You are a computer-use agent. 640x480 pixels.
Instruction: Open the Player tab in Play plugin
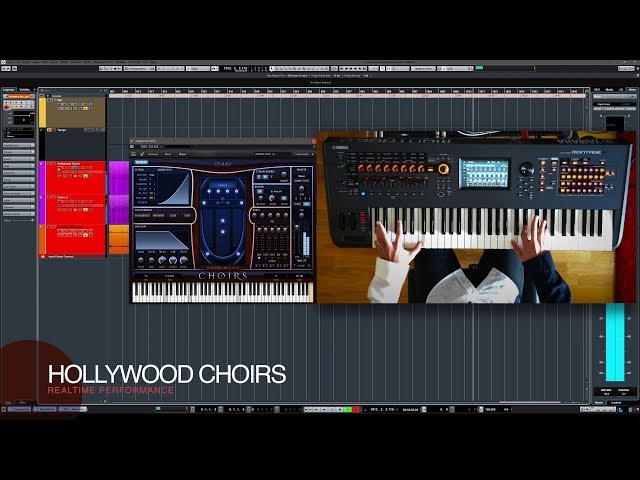click(x=182, y=154)
